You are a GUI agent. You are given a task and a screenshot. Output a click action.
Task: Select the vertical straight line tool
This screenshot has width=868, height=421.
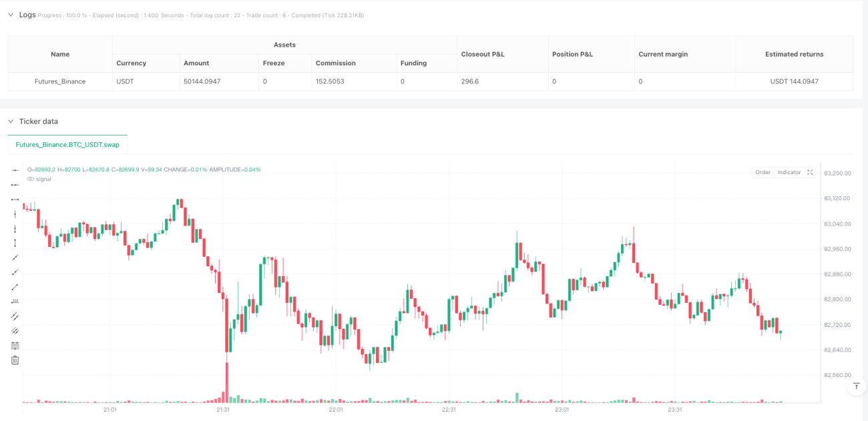[x=15, y=214]
